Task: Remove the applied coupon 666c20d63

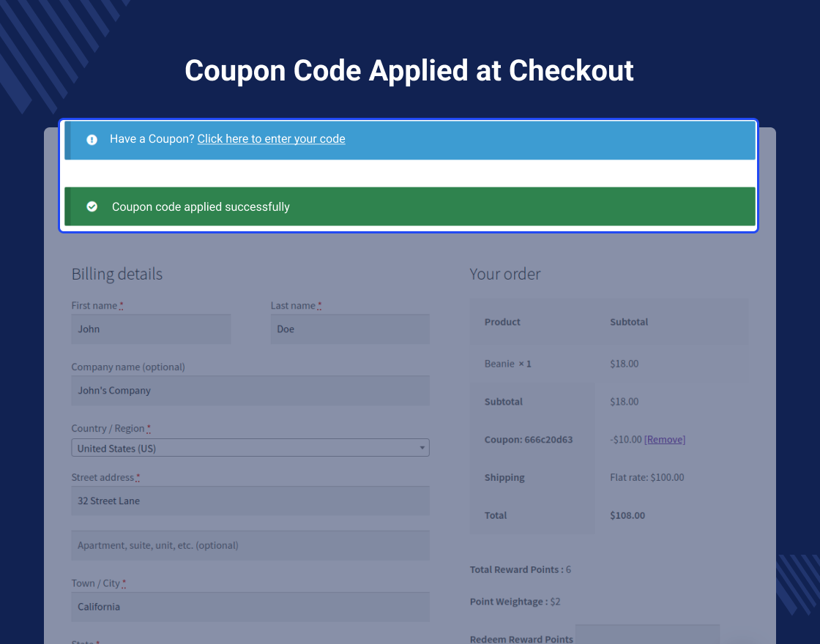Action: coord(665,439)
